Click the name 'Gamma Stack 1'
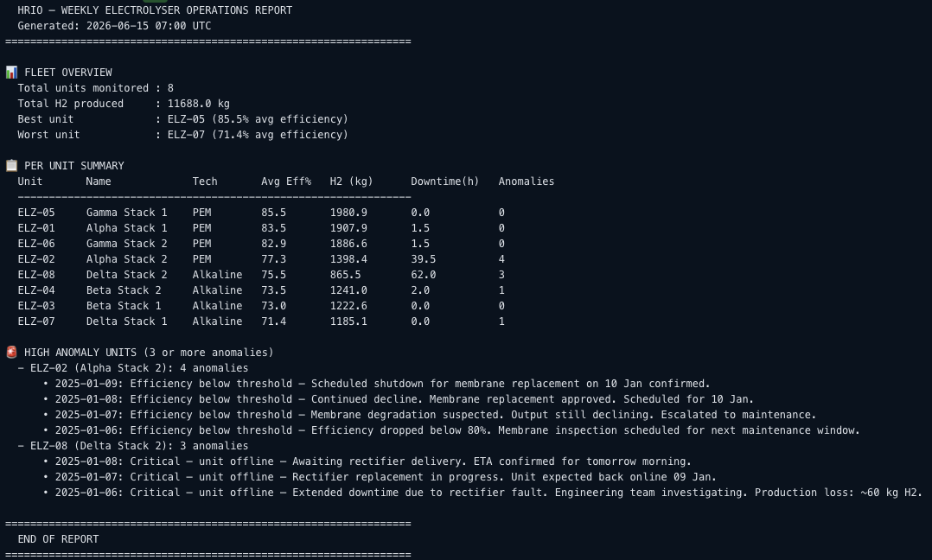This screenshot has height=560, width=932. pyautogui.click(x=126, y=212)
